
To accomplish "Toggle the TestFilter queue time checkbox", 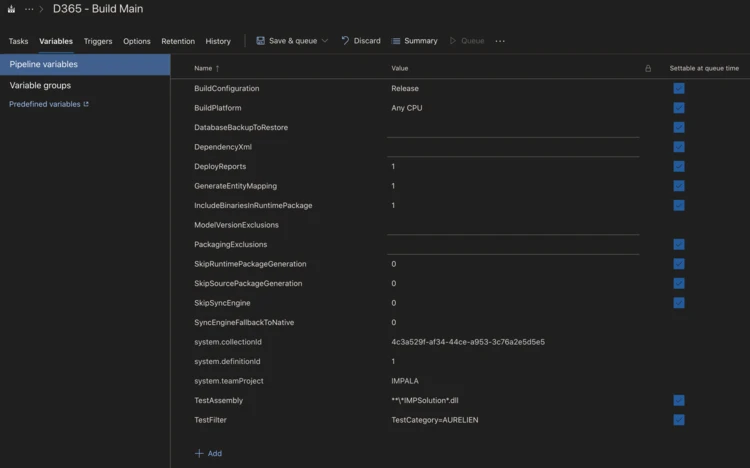I will pyautogui.click(x=679, y=420).
